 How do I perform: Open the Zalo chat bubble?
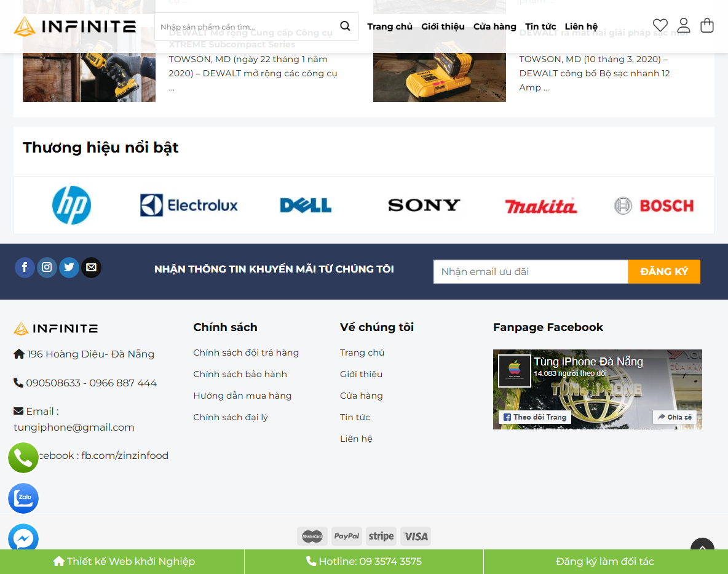tap(23, 498)
